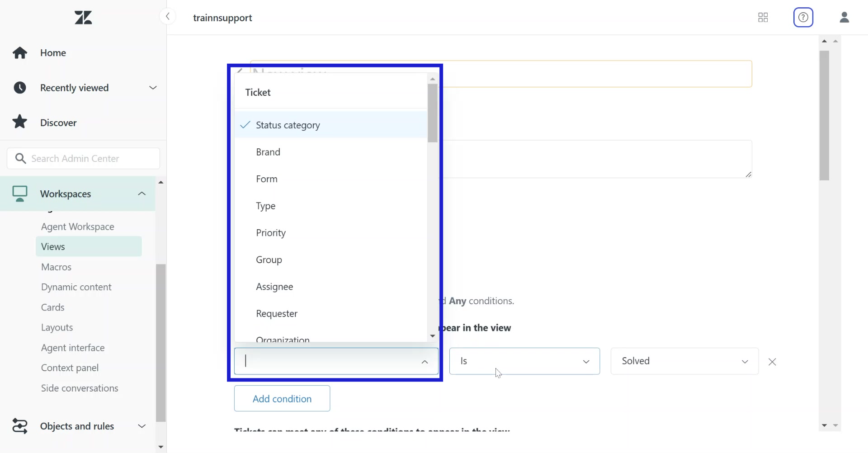868x453 pixels.
Task: Expand Objects and rules section
Action: pyautogui.click(x=142, y=426)
